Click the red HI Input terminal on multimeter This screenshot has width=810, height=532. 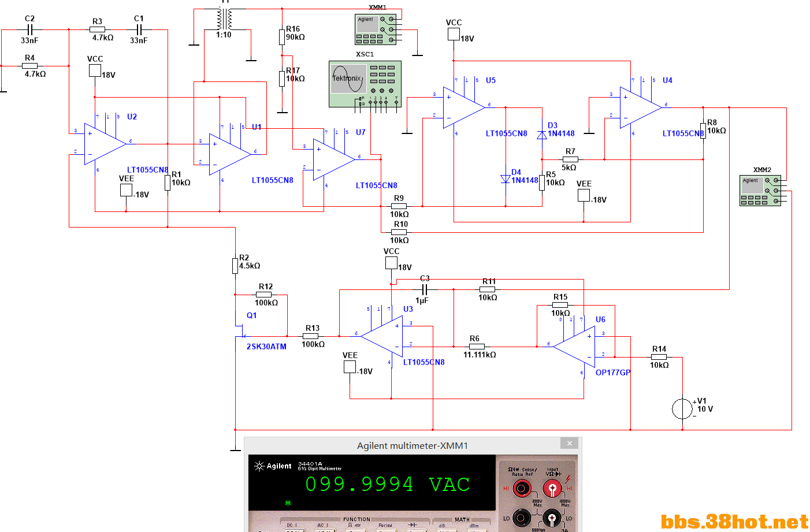pos(552,489)
